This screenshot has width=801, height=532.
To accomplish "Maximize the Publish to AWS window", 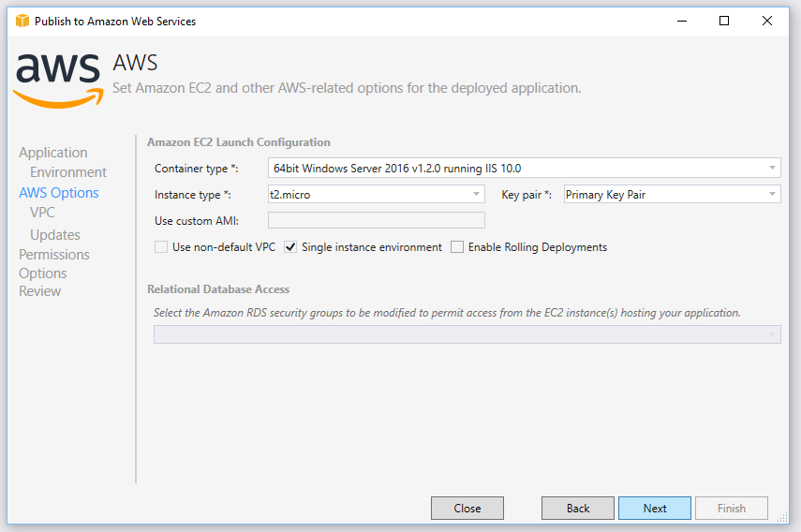I will (724, 21).
